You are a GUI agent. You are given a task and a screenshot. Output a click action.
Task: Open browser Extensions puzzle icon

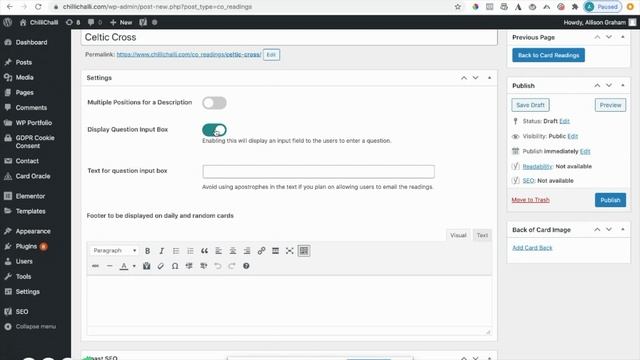(x=575, y=7)
